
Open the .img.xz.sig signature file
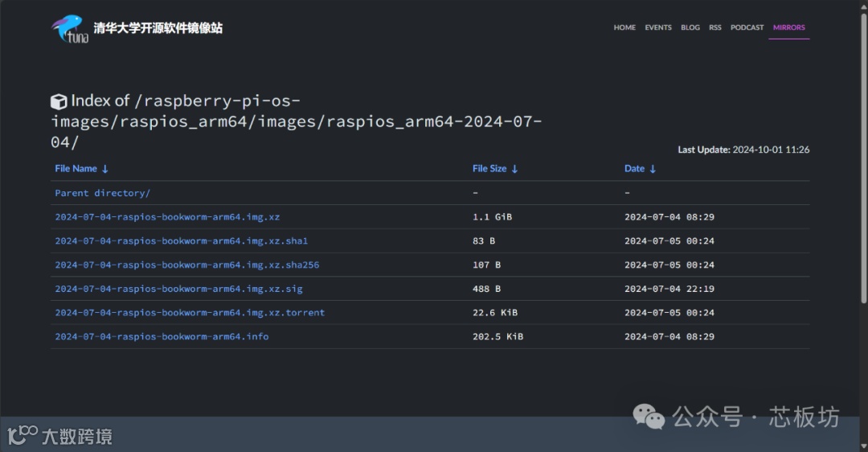(x=178, y=288)
